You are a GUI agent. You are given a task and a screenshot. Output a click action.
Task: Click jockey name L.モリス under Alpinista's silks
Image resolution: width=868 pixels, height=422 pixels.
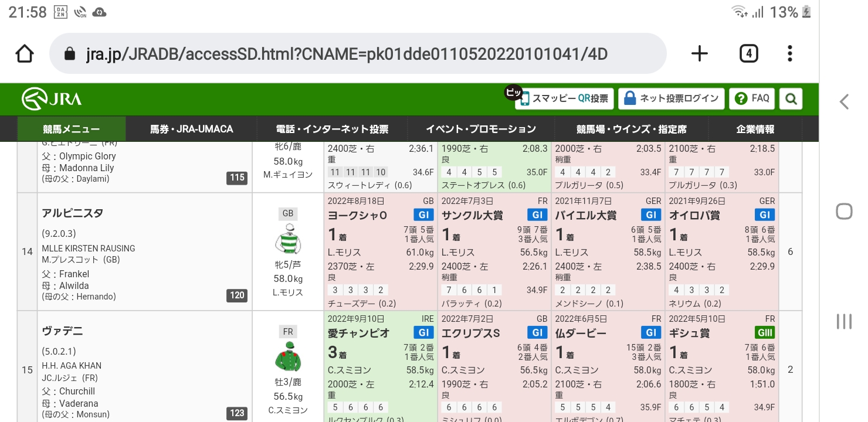coord(288,292)
